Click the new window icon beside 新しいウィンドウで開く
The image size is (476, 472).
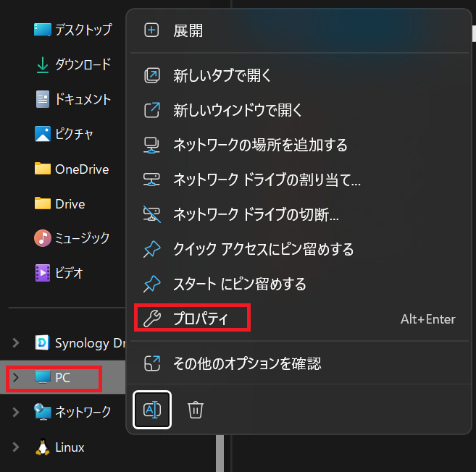[x=152, y=110]
